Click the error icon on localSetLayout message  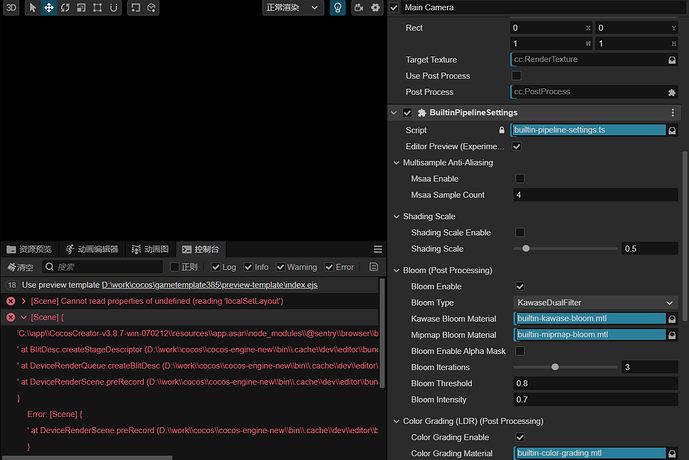pos(11,301)
